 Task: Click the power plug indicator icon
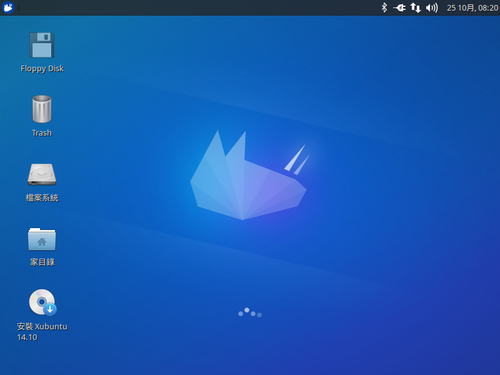pos(399,8)
